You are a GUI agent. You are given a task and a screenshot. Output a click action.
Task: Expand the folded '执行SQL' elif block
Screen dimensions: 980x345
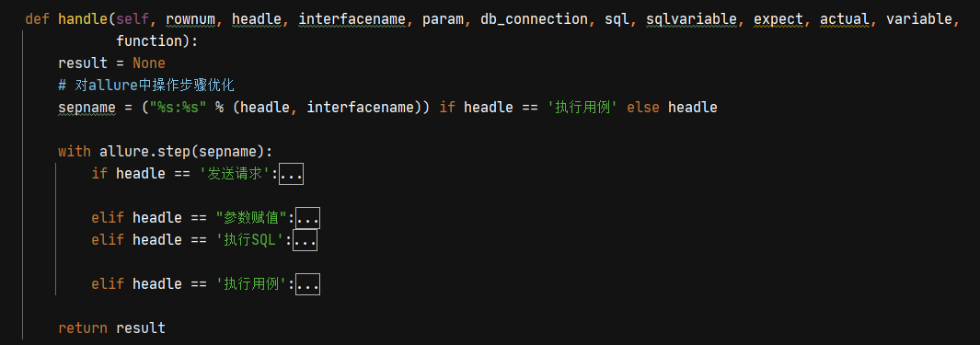[x=305, y=240]
